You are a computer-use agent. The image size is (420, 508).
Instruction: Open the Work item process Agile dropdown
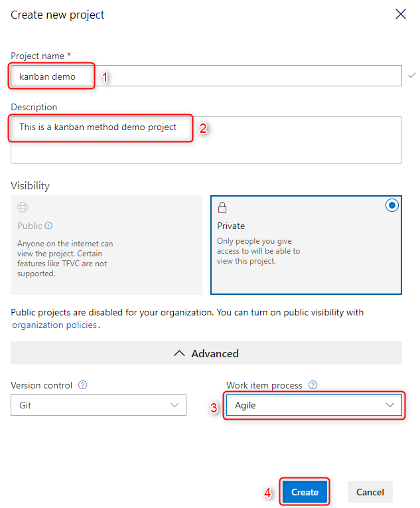coord(314,405)
